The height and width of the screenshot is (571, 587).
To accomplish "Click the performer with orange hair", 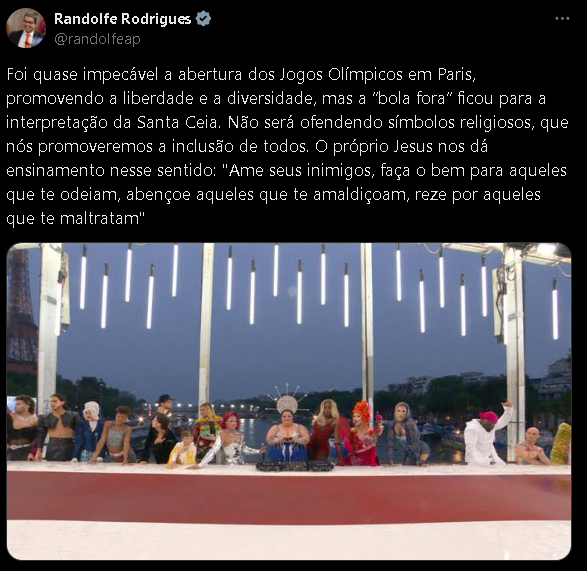I will pyautogui.click(x=361, y=433).
